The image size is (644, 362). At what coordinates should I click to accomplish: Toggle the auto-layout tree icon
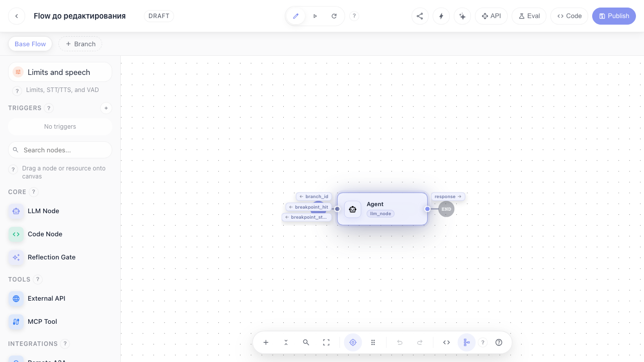coord(466,342)
